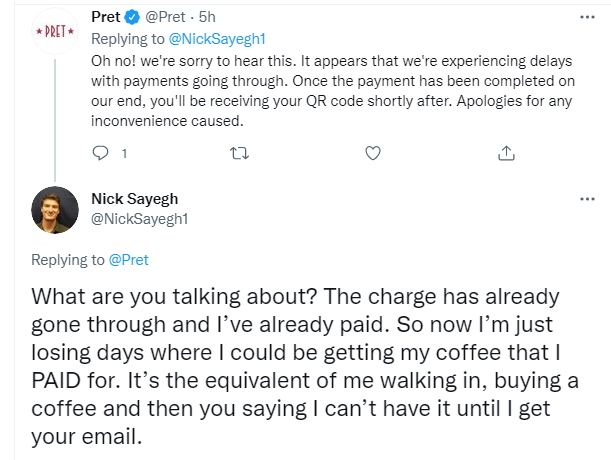The width and height of the screenshot is (611, 460).
Task: Open more options on Pret's tweet
Action: coord(587,18)
